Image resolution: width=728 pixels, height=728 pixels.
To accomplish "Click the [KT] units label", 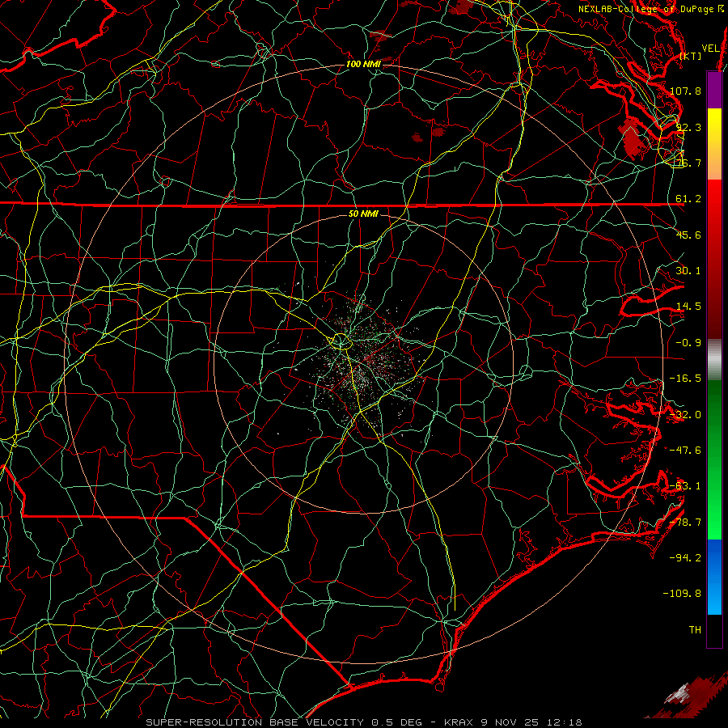I will [691, 56].
